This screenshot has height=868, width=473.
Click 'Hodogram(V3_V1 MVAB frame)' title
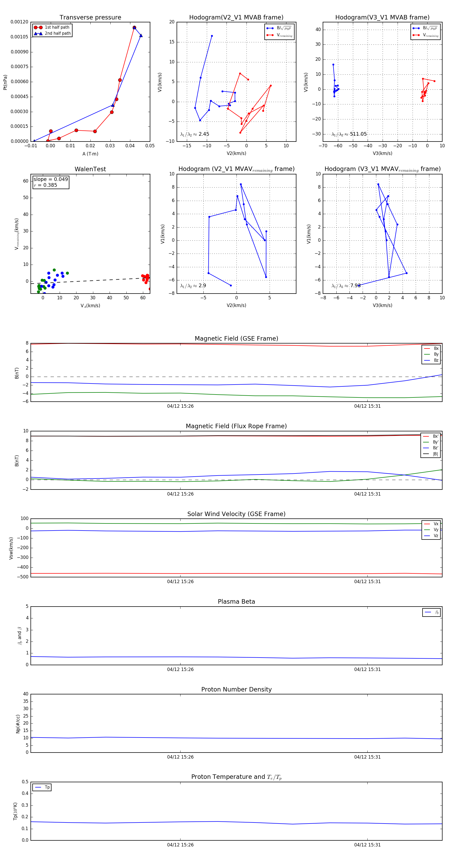pyautogui.click(x=382, y=18)
